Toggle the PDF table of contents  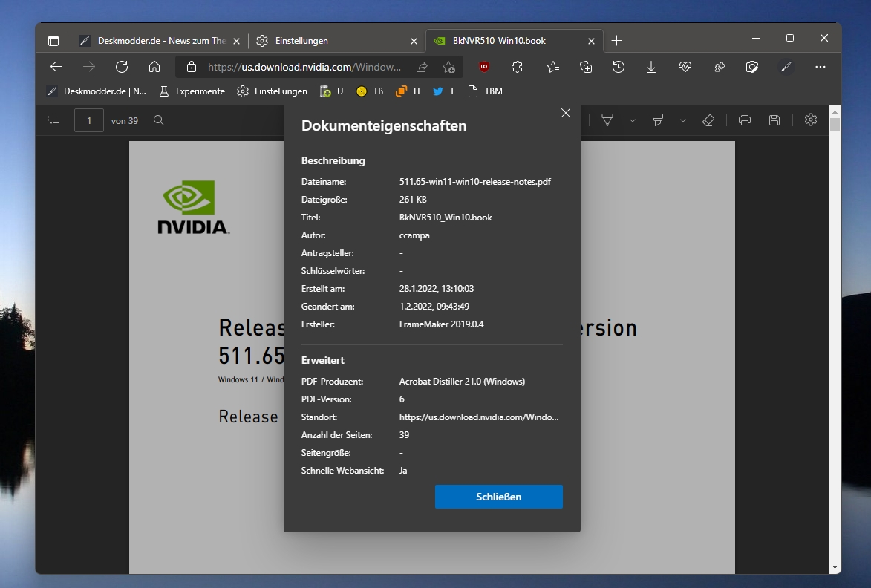(x=54, y=120)
